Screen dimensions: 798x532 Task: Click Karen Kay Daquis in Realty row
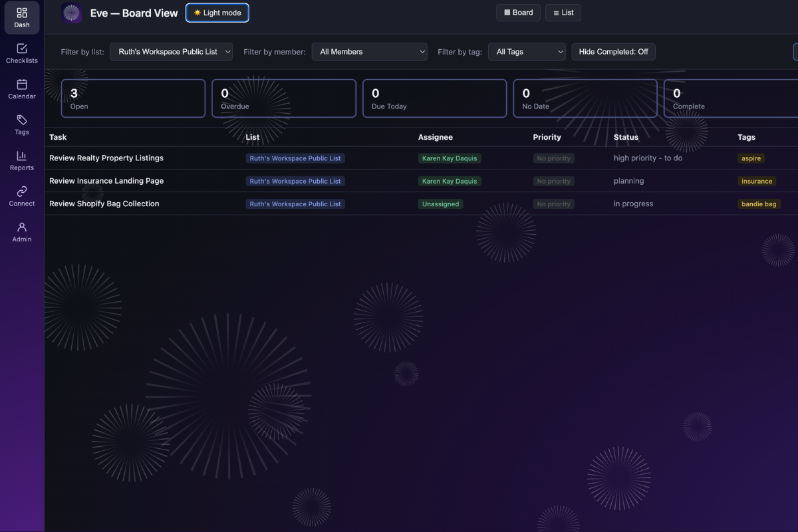[450, 158]
